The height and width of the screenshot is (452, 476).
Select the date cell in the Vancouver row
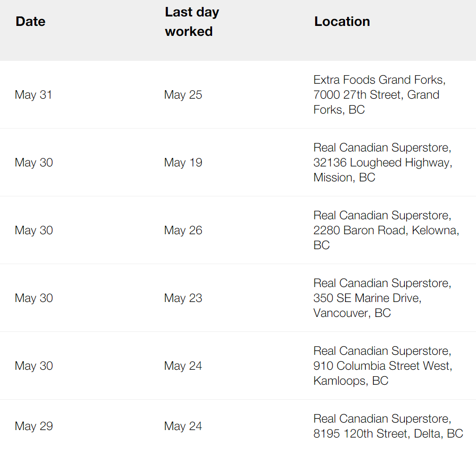(x=34, y=298)
